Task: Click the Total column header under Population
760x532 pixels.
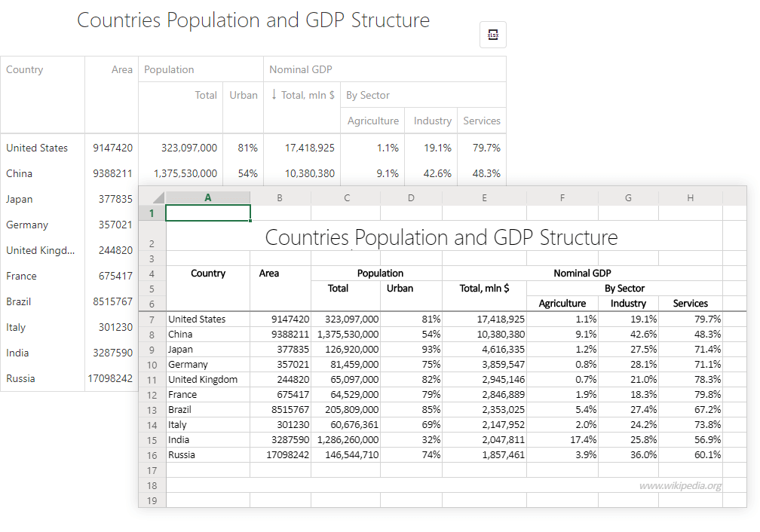Action: tap(205, 95)
